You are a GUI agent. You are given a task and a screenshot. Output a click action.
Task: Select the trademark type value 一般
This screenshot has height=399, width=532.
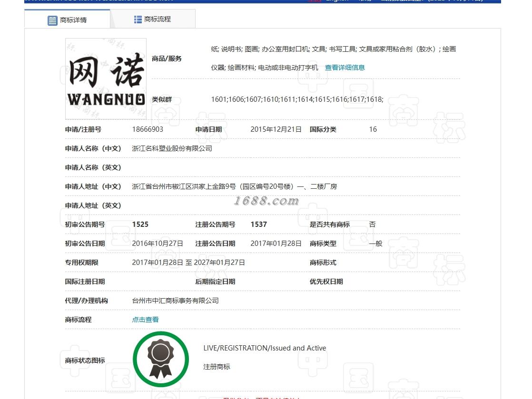tap(375, 243)
